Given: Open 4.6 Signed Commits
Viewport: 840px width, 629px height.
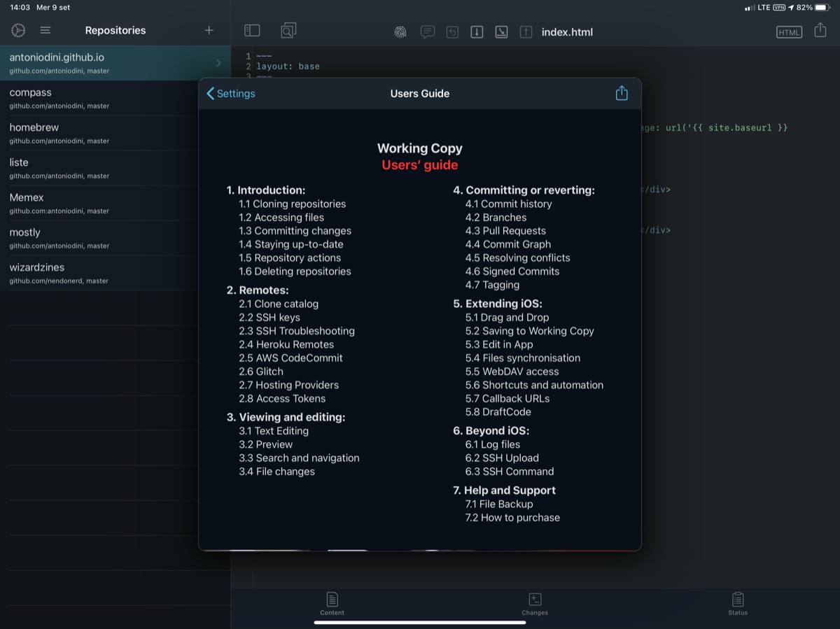Looking at the screenshot, I should pos(512,271).
